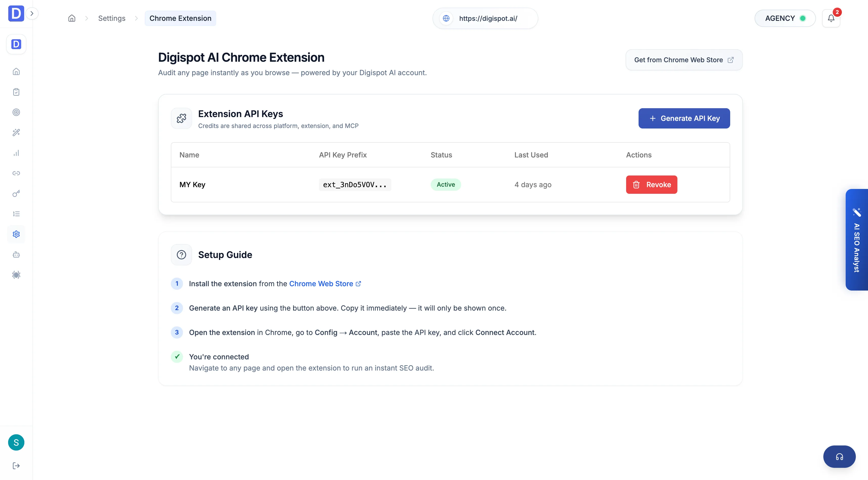Open the S user avatar
Screen dimensions: 868x480
point(16,443)
